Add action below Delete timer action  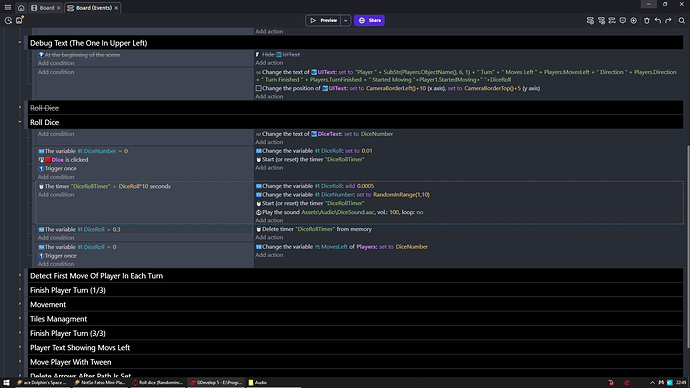269,238
